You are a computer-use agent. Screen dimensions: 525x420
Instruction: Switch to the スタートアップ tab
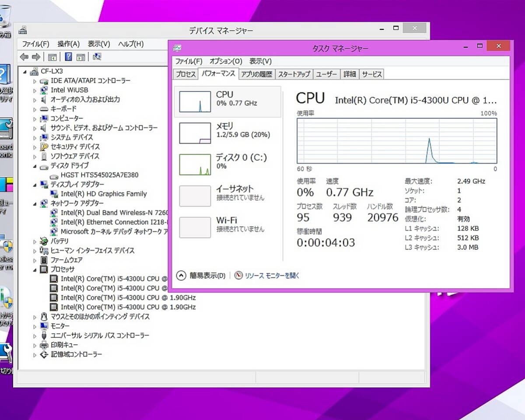pos(294,74)
